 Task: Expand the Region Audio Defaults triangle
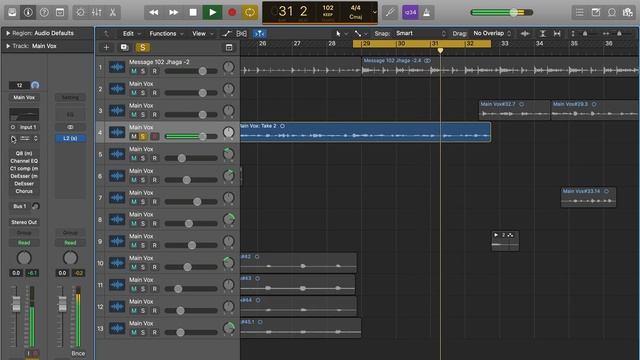(x=8, y=33)
